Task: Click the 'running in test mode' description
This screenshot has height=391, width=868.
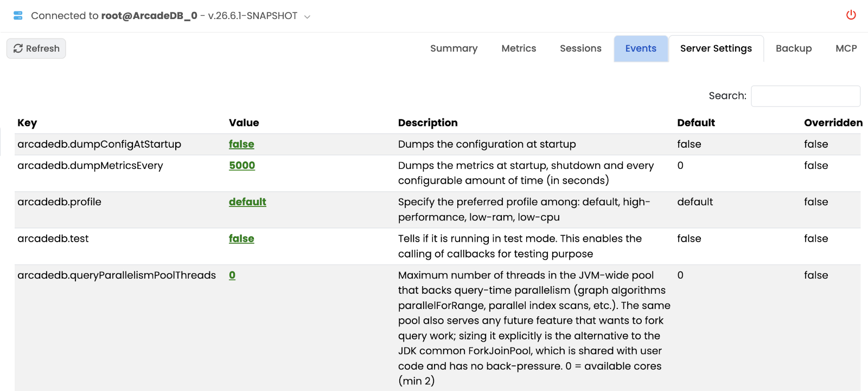Action: coord(520,246)
